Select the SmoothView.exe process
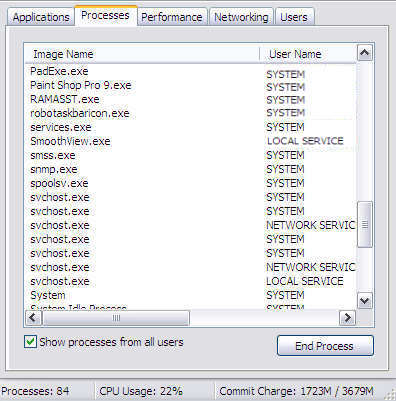Image resolution: width=396 pixels, height=401 pixels. point(70,141)
